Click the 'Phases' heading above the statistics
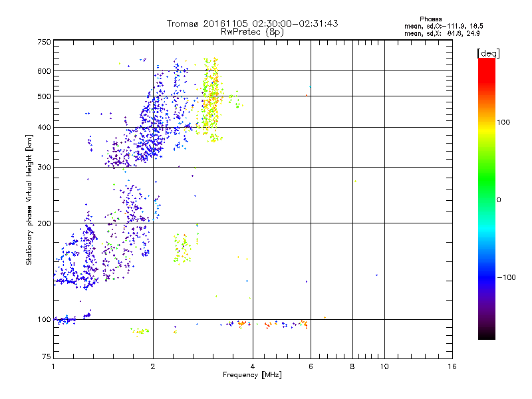This screenshot has width=532, height=399. (430, 19)
